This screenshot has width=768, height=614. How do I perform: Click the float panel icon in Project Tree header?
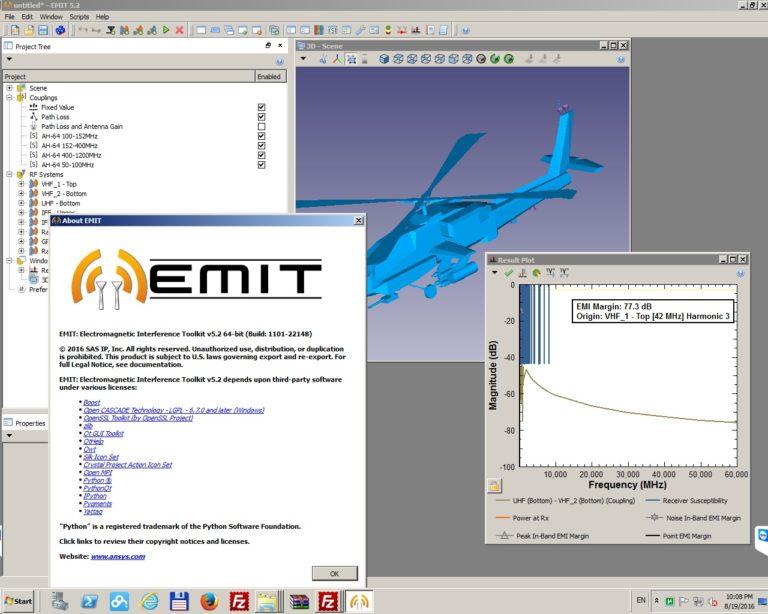268,45
